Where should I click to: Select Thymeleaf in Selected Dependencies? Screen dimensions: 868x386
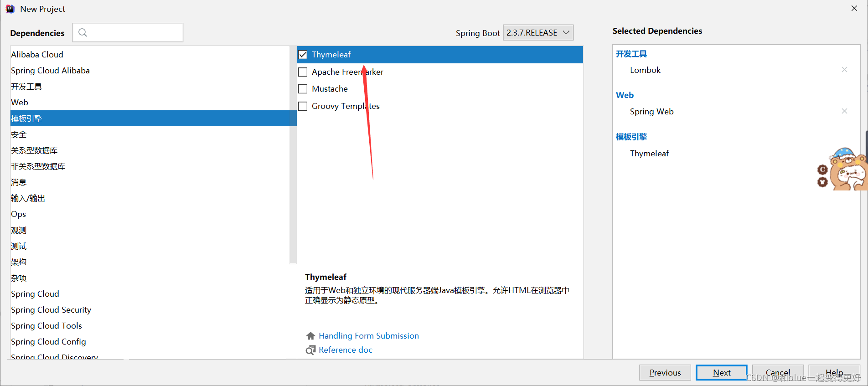(x=649, y=153)
